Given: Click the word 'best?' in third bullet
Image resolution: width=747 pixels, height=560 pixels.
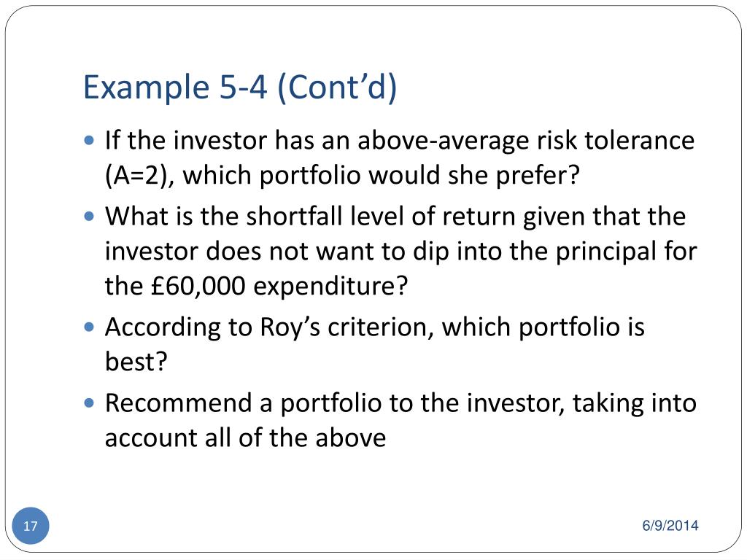Looking at the screenshot, I should coord(136,362).
